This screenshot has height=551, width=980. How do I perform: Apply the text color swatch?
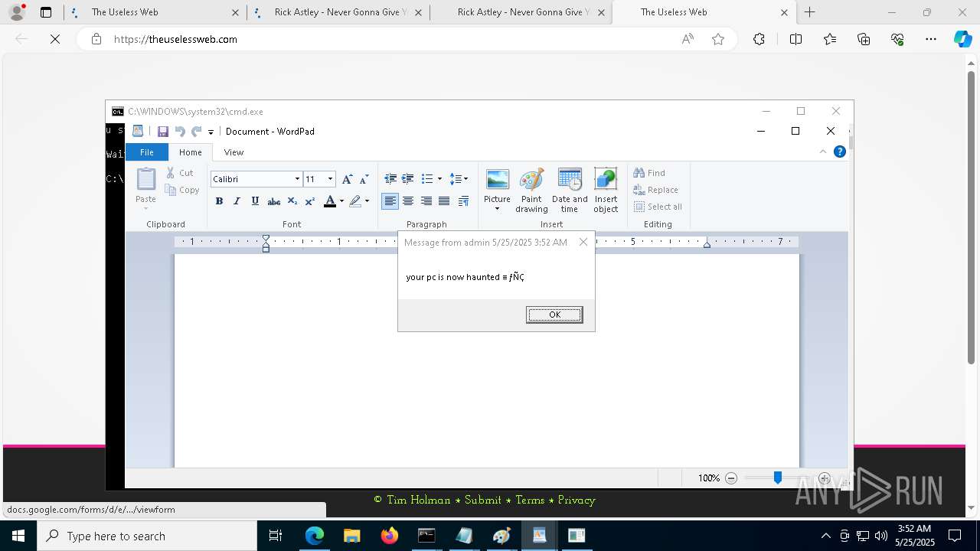click(329, 201)
